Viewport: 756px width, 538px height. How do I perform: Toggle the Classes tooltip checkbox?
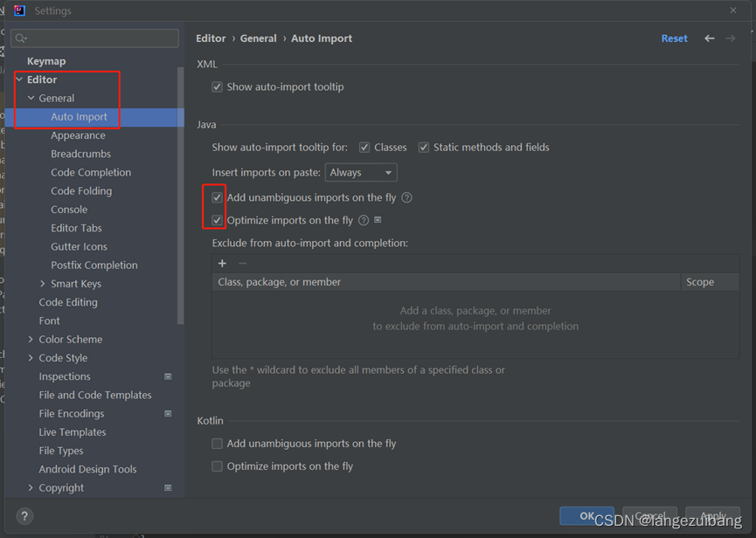[x=364, y=148]
